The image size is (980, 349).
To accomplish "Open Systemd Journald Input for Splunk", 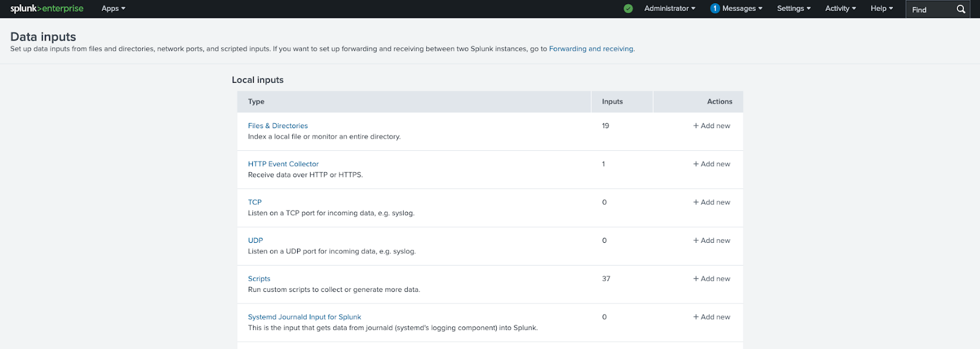I will 304,317.
